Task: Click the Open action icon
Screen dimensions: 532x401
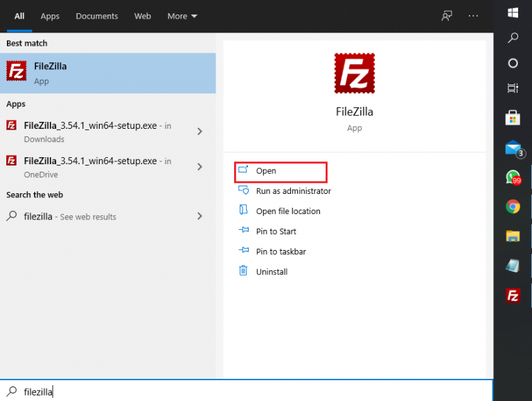Action: [243, 169]
